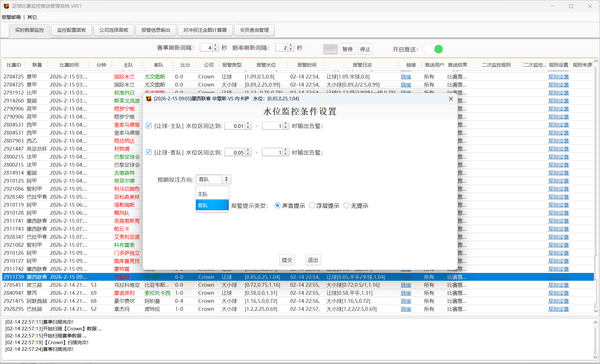The height and width of the screenshot is (364, 600).
Task: Click the 阿积曼 away team cell
Action: [152, 301]
